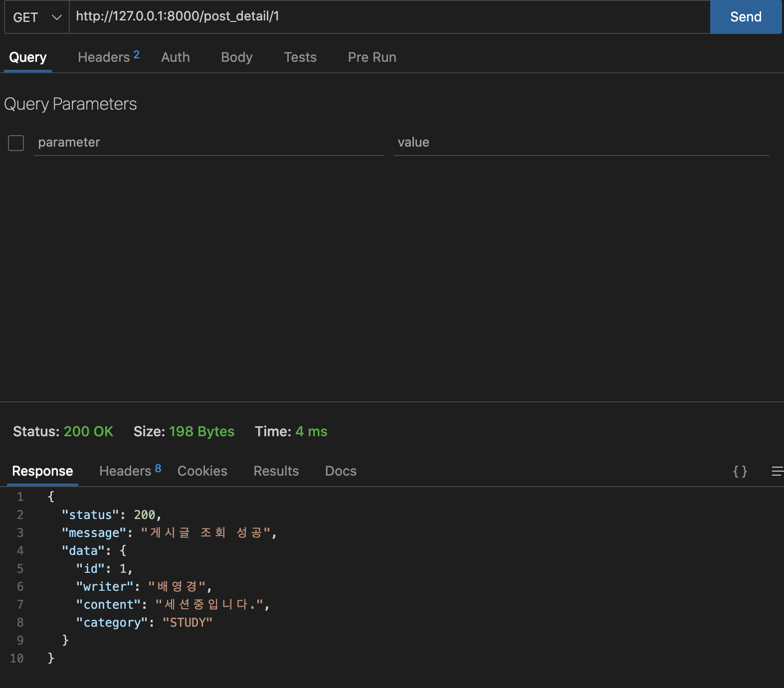Open the Pre Run tab
The width and height of the screenshot is (784, 688).
372,57
